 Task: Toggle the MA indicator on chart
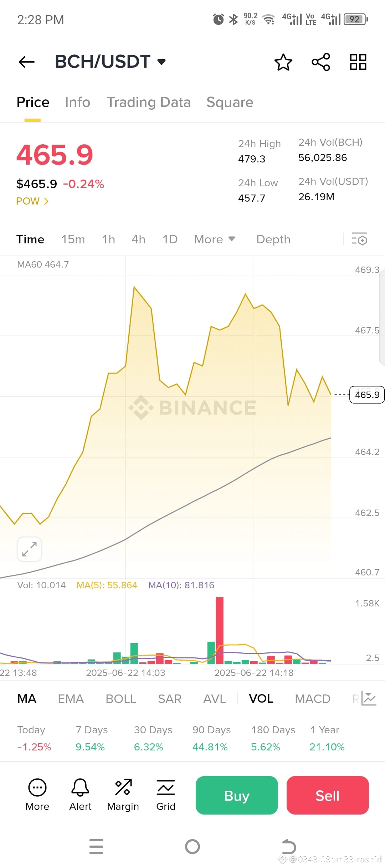click(27, 699)
